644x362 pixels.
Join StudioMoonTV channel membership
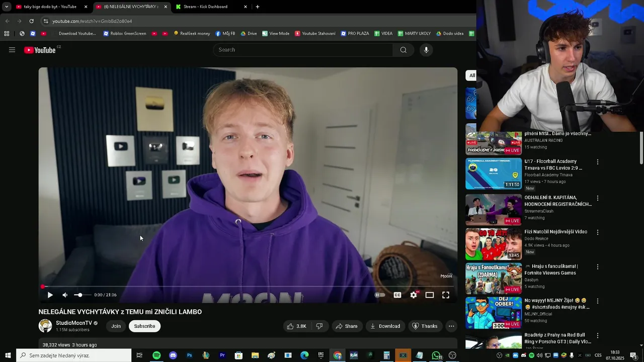[116, 326]
